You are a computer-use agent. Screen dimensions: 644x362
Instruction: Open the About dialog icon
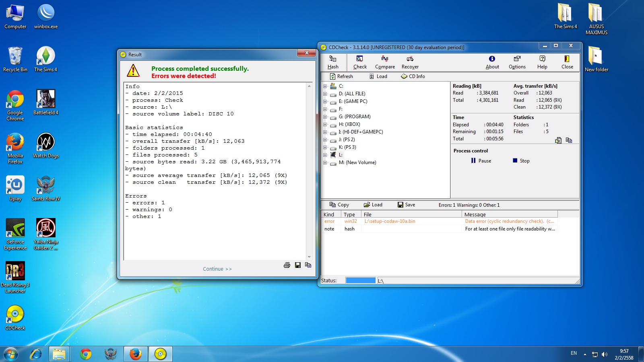coord(492,62)
